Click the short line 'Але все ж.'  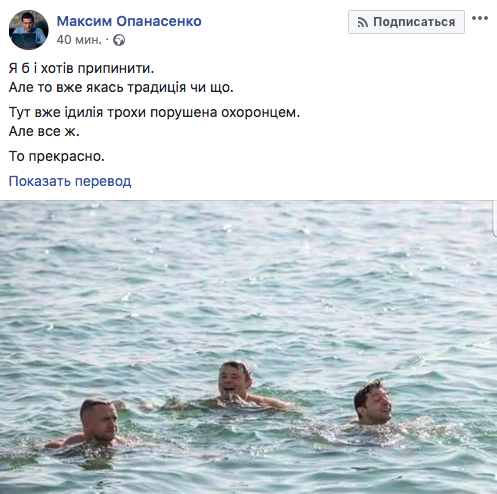(44, 131)
